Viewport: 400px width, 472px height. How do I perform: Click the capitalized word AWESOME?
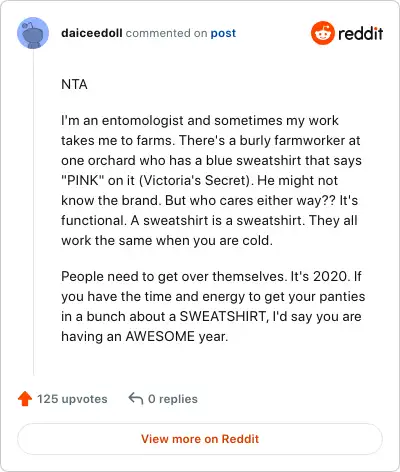click(x=160, y=336)
